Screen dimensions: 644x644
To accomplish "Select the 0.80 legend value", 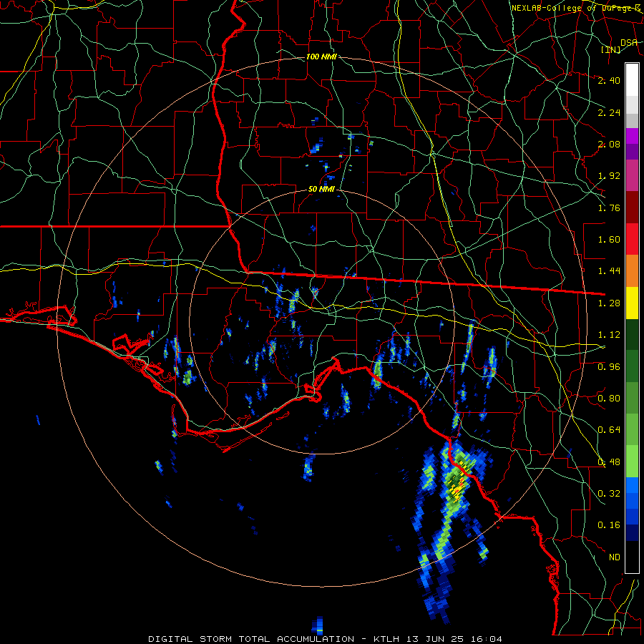I will click(x=609, y=399).
